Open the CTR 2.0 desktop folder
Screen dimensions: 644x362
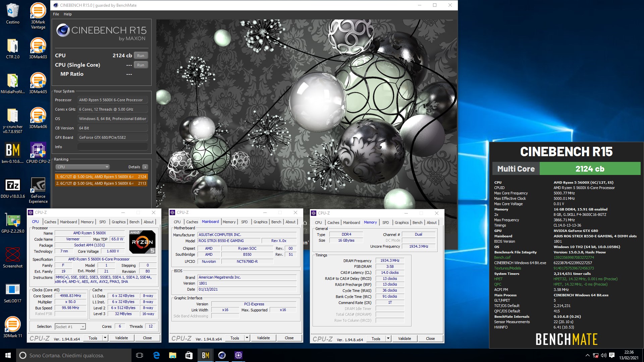(x=12, y=49)
